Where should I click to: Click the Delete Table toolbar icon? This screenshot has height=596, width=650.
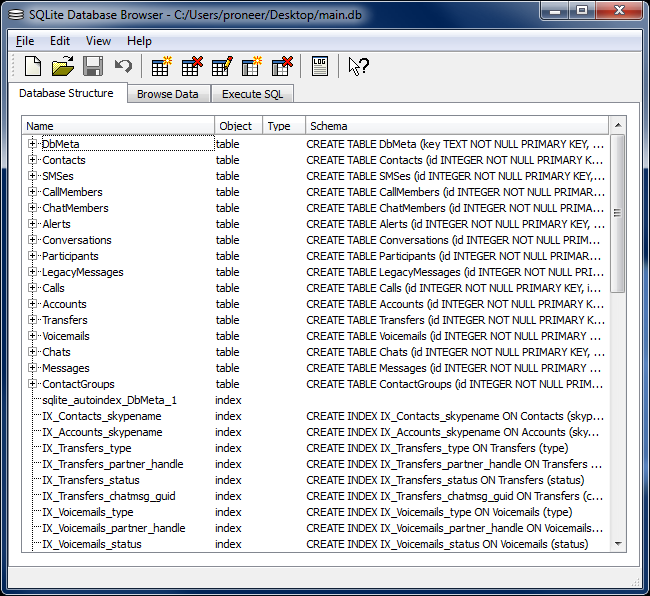coord(191,67)
